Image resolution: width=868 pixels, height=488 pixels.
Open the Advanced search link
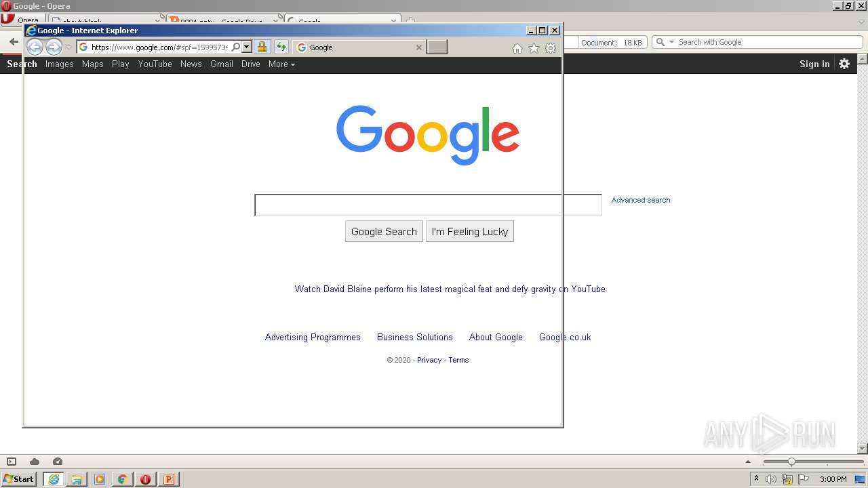click(641, 200)
